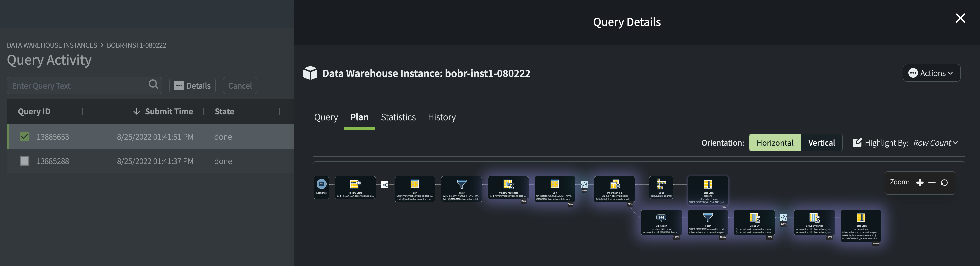
Task: Click the Details button
Action: pos(193,86)
